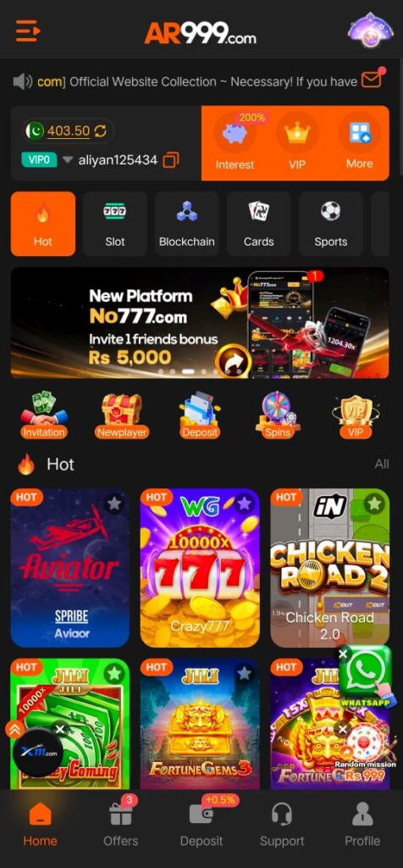
Task: Show All hot games
Action: [x=382, y=464]
